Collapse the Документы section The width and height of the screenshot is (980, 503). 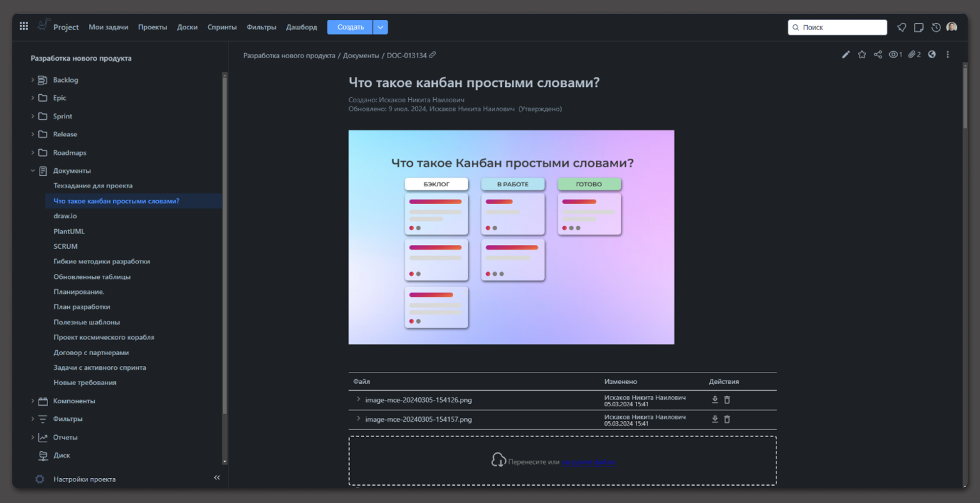(33, 171)
